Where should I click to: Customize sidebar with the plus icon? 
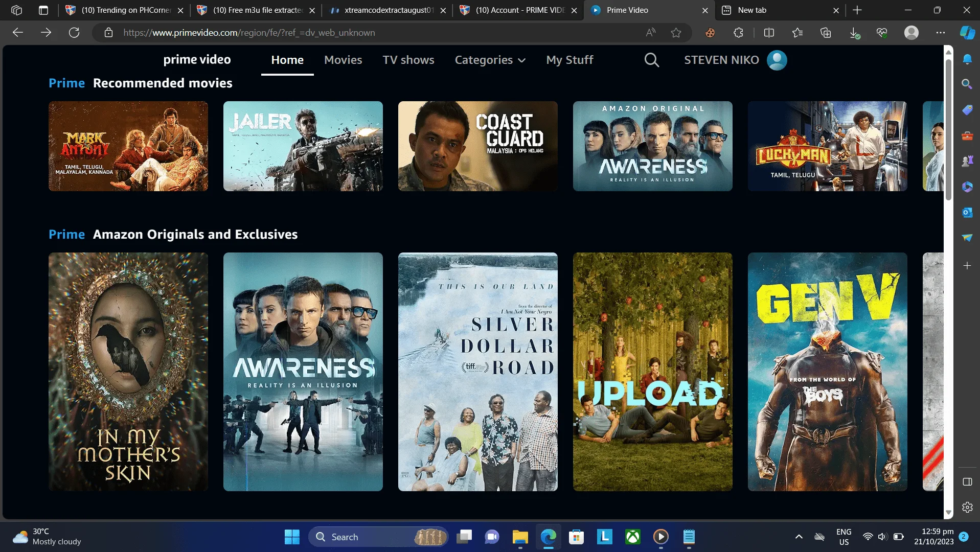[x=967, y=266]
